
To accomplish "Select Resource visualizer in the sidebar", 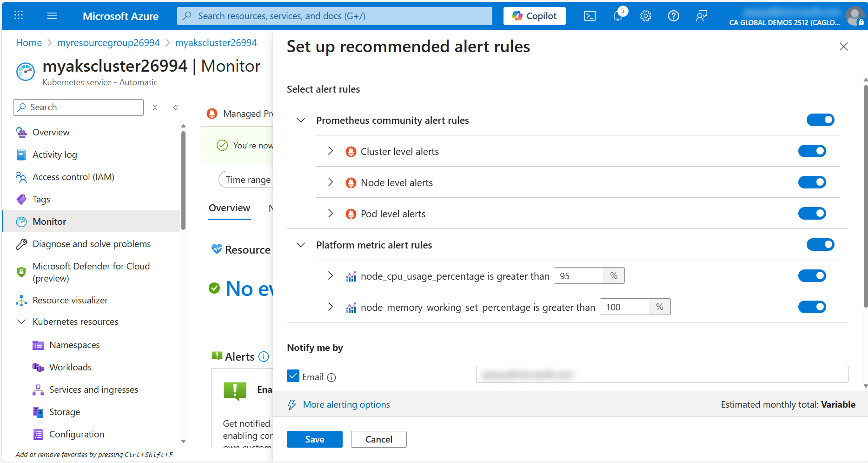I will click(x=70, y=300).
